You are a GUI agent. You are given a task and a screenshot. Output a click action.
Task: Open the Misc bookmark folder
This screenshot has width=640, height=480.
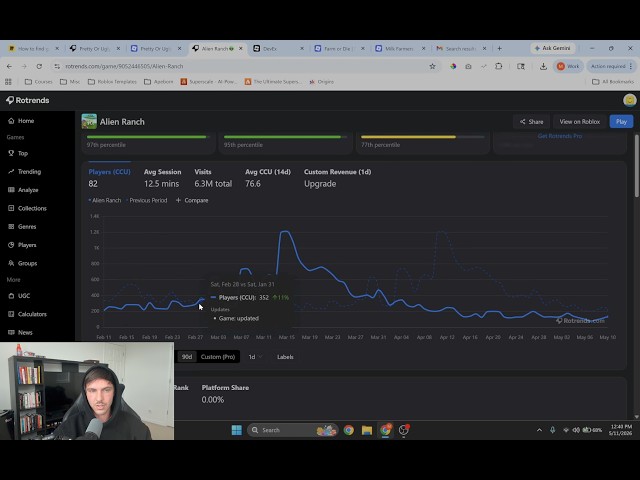coord(70,82)
